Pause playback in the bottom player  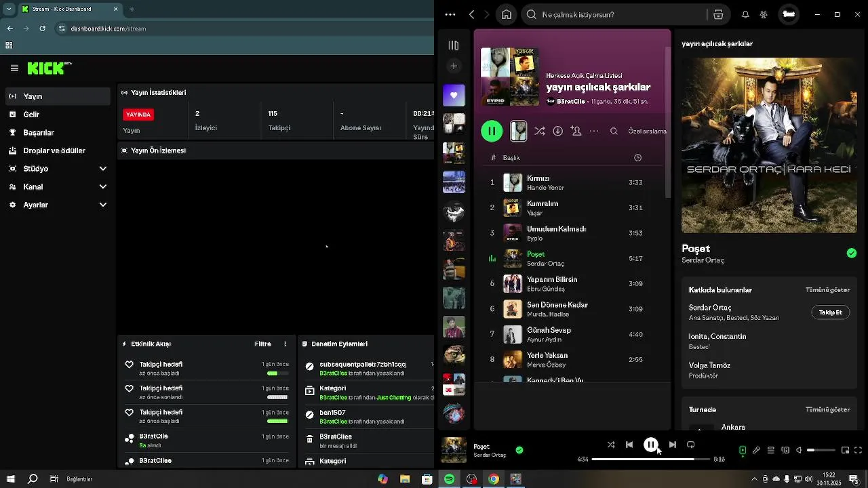[x=650, y=445]
